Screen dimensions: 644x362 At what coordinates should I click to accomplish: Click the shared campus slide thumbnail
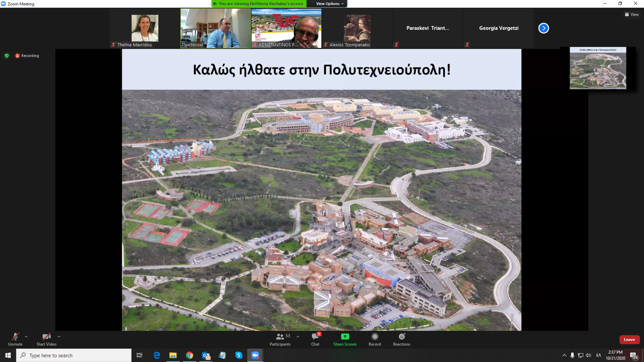coord(598,68)
